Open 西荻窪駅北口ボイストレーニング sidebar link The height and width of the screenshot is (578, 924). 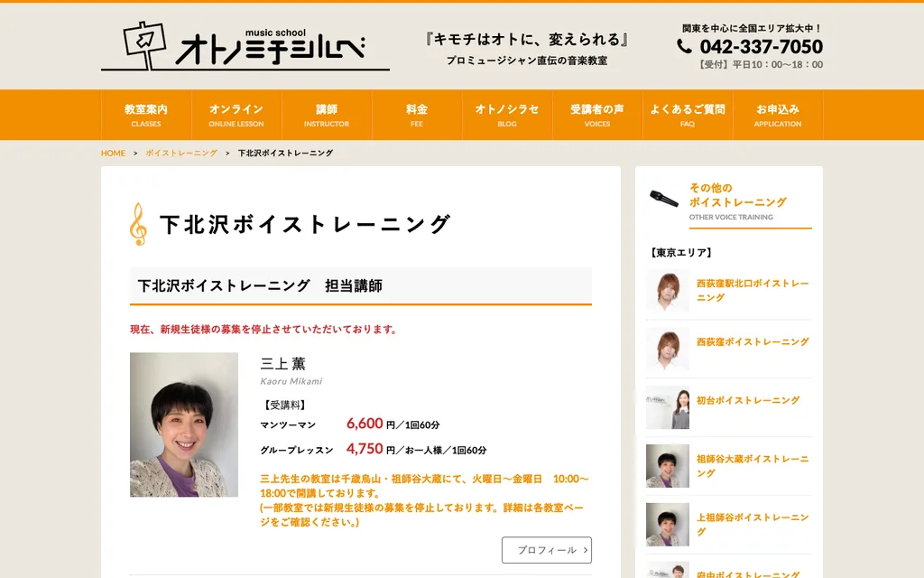pyautogui.click(x=753, y=290)
